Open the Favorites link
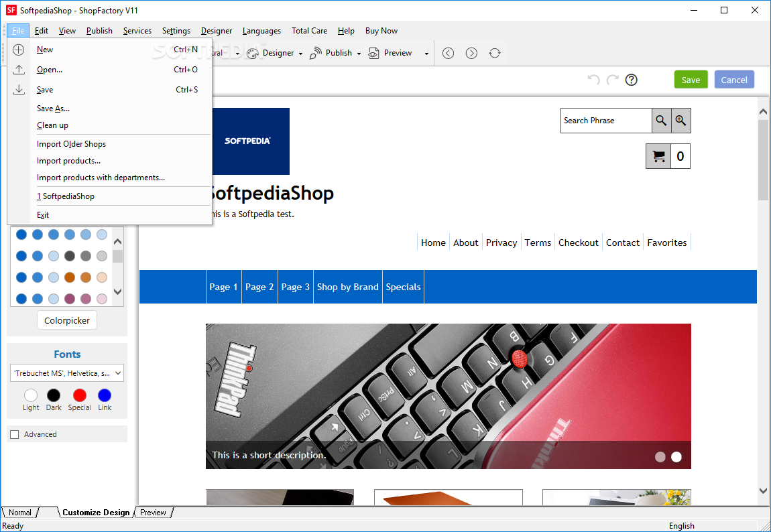Viewport: 771px width, 532px height. [667, 243]
